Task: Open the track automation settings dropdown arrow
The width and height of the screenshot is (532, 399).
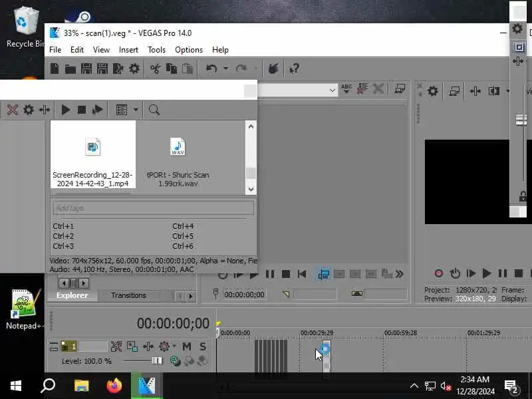Action: 174,346
